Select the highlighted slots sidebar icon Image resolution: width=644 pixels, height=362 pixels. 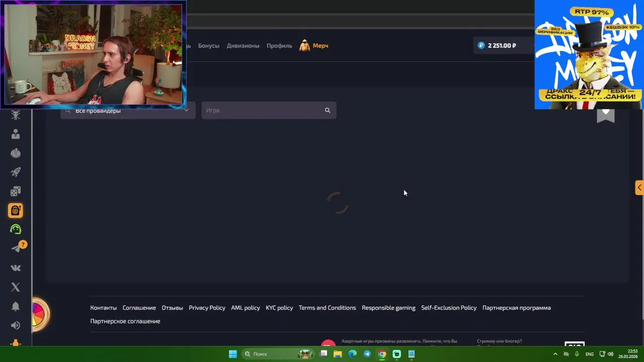pyautogui.click(x=16, y=210)
